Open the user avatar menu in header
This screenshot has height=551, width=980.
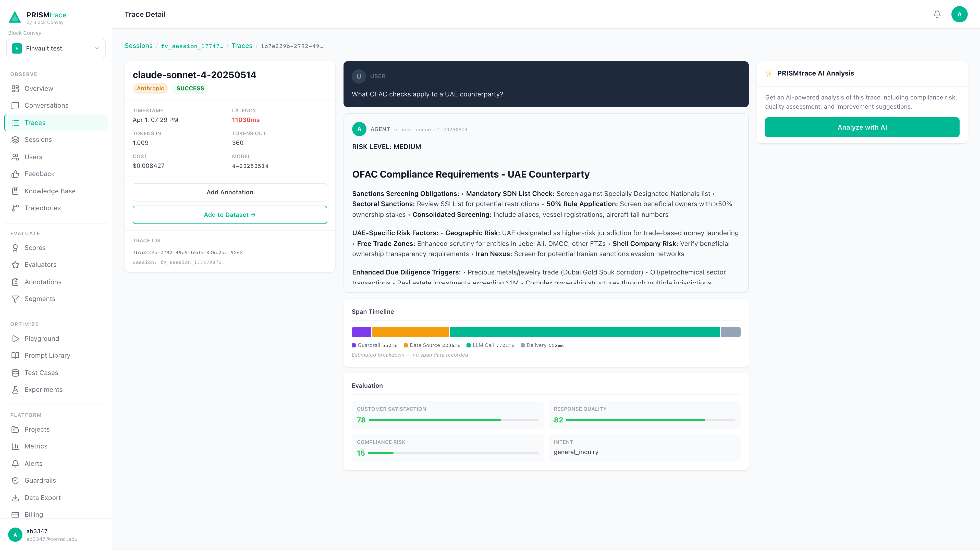coord(959,14)
